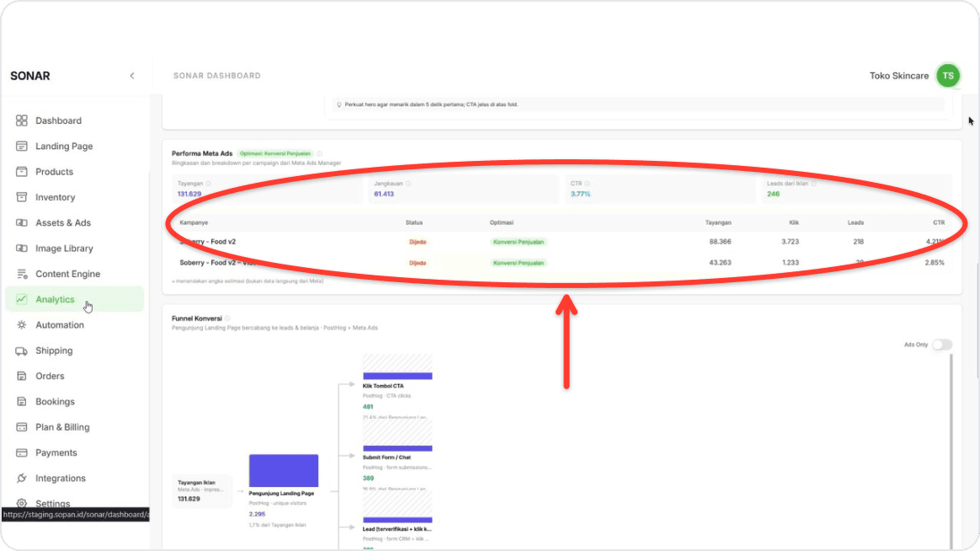Toggle the Ads Only switch
Image resolution: width=980 pixels, height=551 pixels.
pyautogui.click(x=942, y=345)
